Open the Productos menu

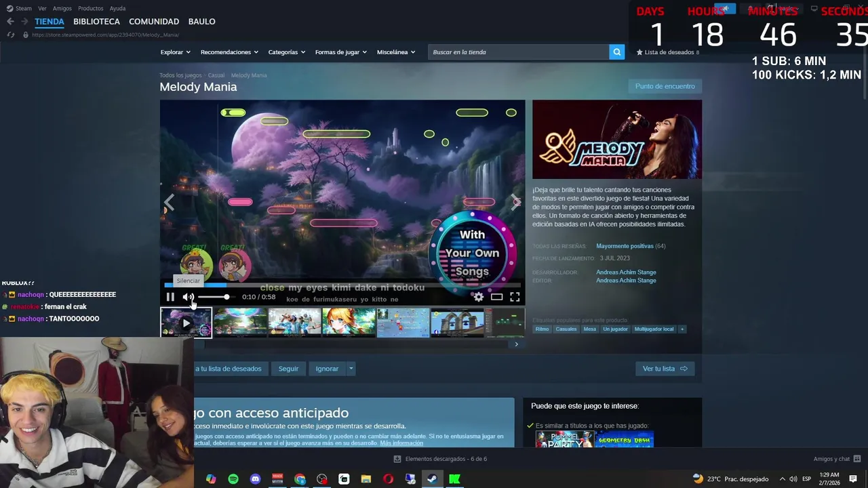click(x=91, y=8)
